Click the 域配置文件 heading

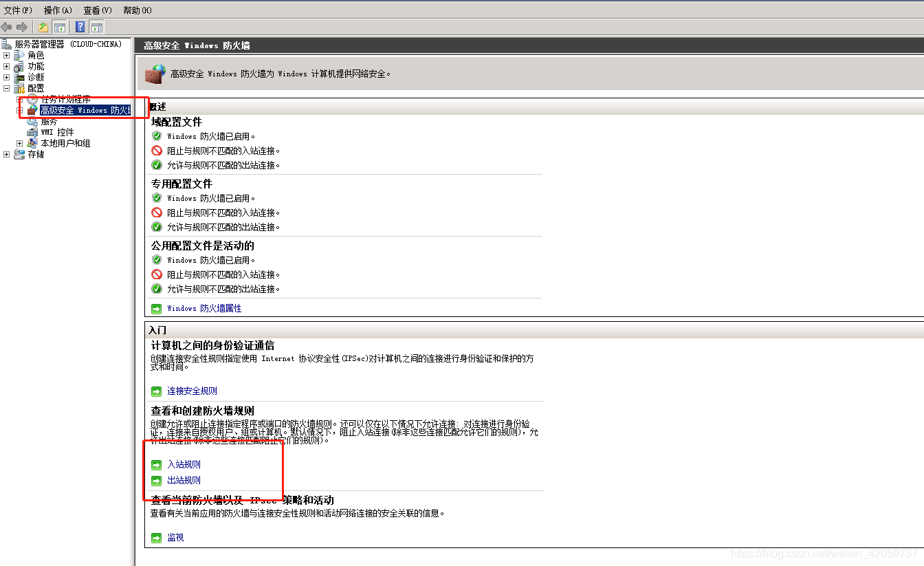pyautogui.click(x=177, y=122)
